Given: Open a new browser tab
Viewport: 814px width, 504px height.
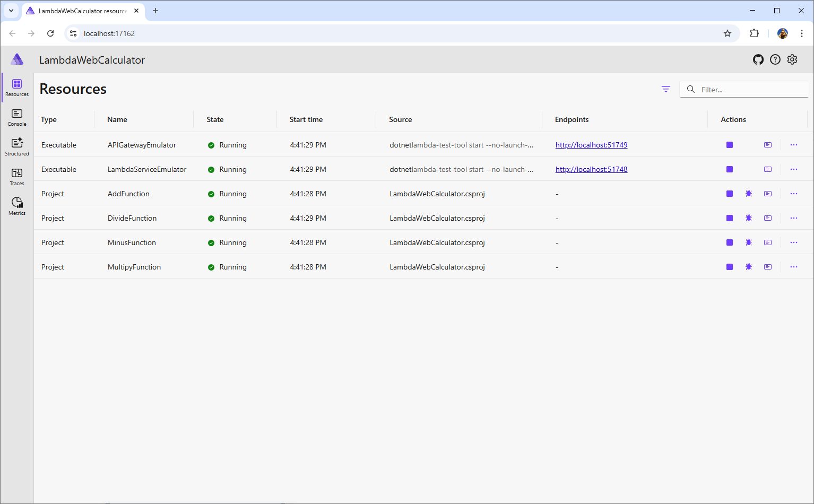Looking at the screenshot, I should pos(155,11).
